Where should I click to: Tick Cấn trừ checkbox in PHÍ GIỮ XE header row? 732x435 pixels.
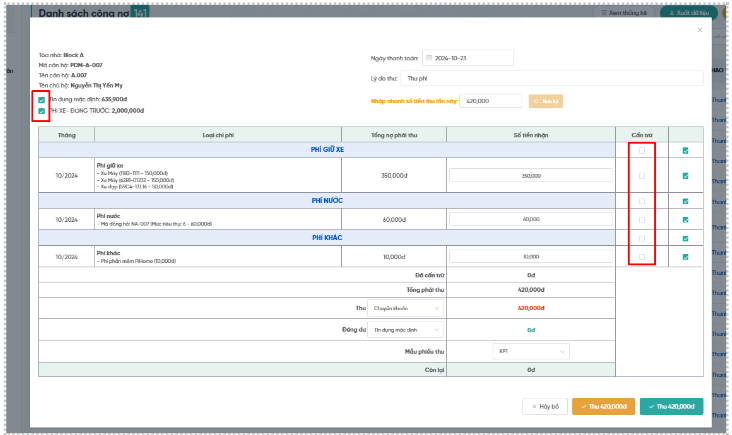(642, 150)
